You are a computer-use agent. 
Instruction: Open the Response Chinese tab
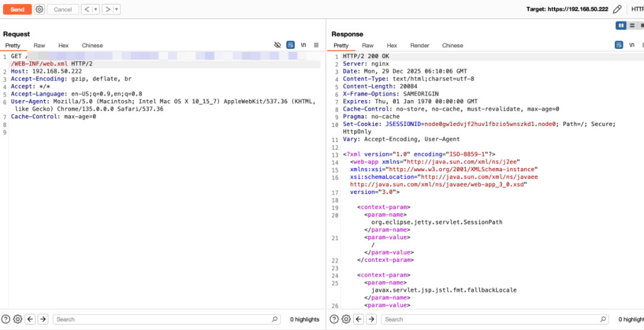453,45
